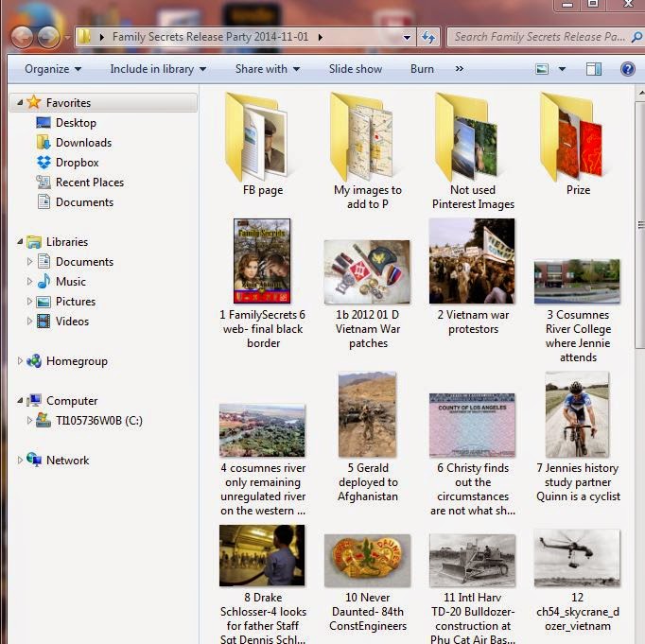Open the Help question mark icon
This screenshot has width=645, height=644.
(627, 69)
